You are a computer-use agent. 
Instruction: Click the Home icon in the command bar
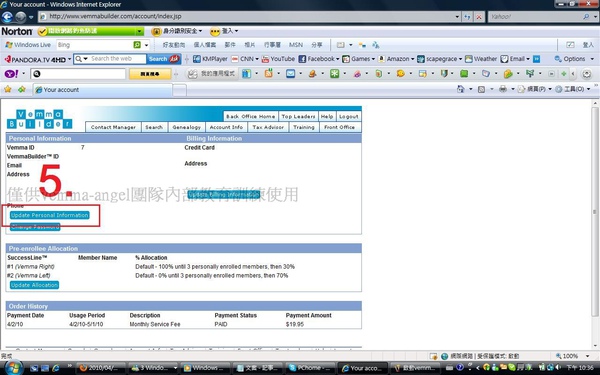[x=461, y=89]
